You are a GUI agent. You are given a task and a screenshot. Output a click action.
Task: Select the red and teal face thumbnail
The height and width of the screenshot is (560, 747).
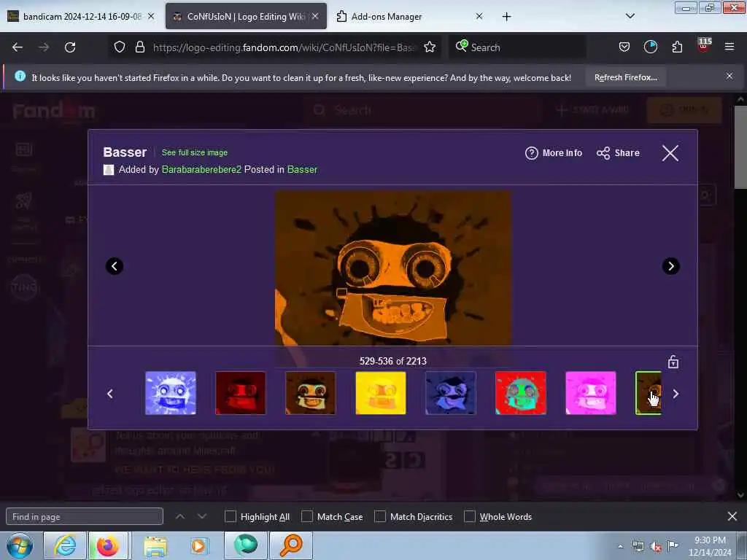click(521, 393)
